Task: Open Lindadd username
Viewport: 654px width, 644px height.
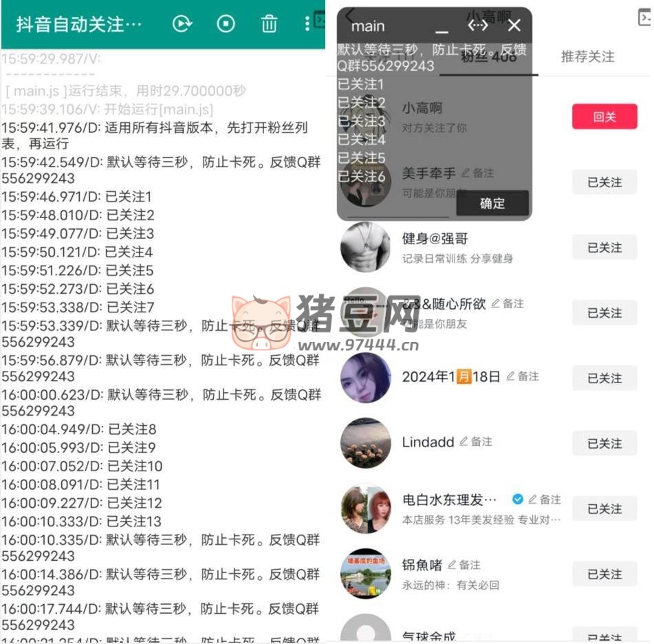Action: [428, 442]
